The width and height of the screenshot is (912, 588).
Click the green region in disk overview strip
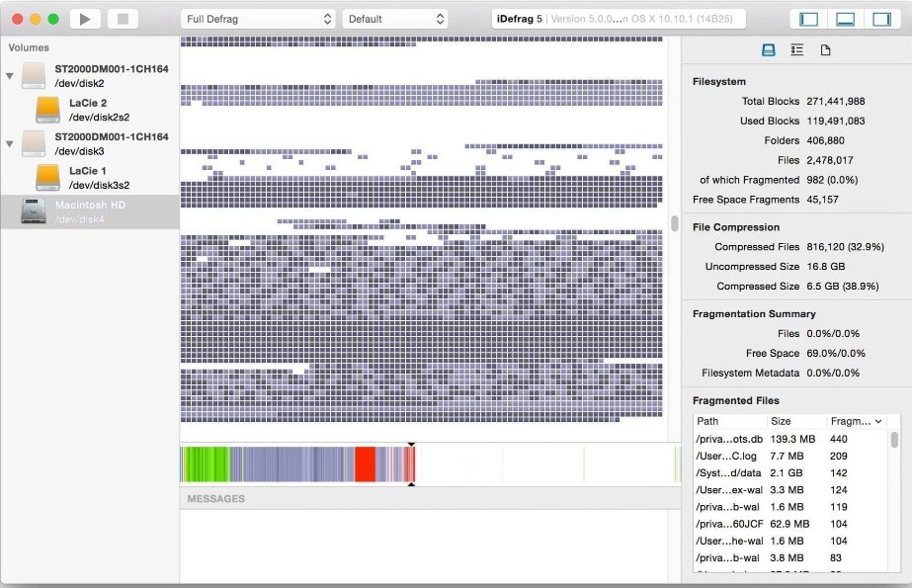click(x=206, y=464)
